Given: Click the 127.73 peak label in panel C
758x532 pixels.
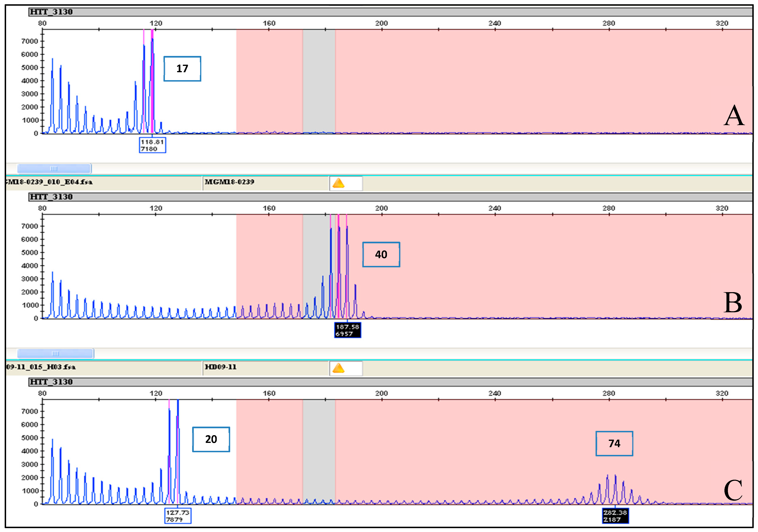Looking at the screenshot, I should [x=178, y=516].
